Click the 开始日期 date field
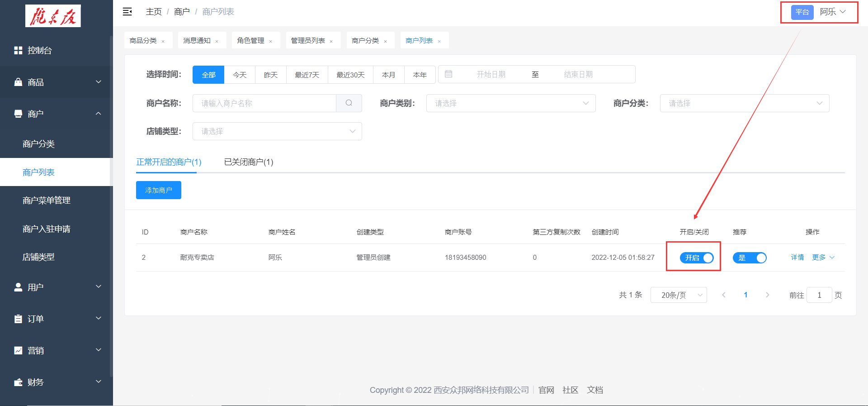 [x=491, y=74]
